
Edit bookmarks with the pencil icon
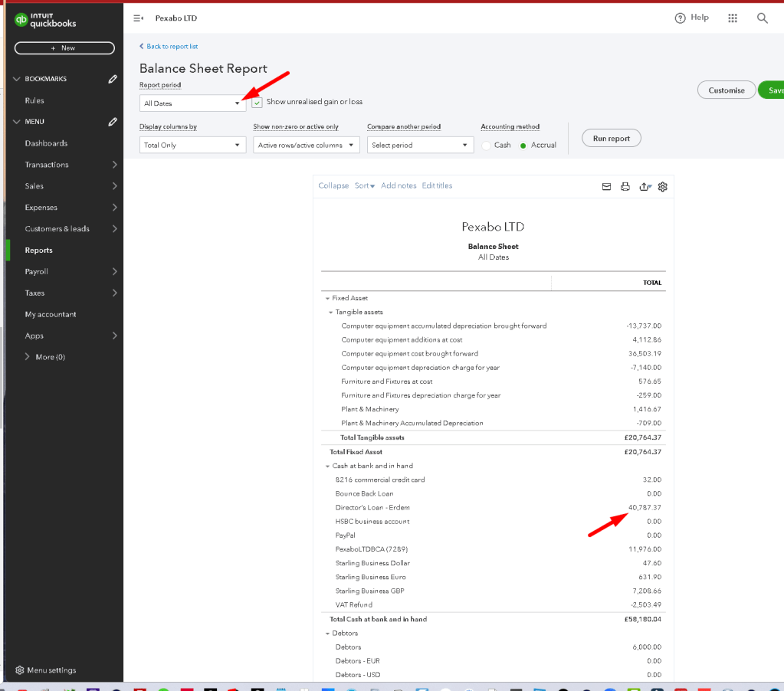coord(113,79)
